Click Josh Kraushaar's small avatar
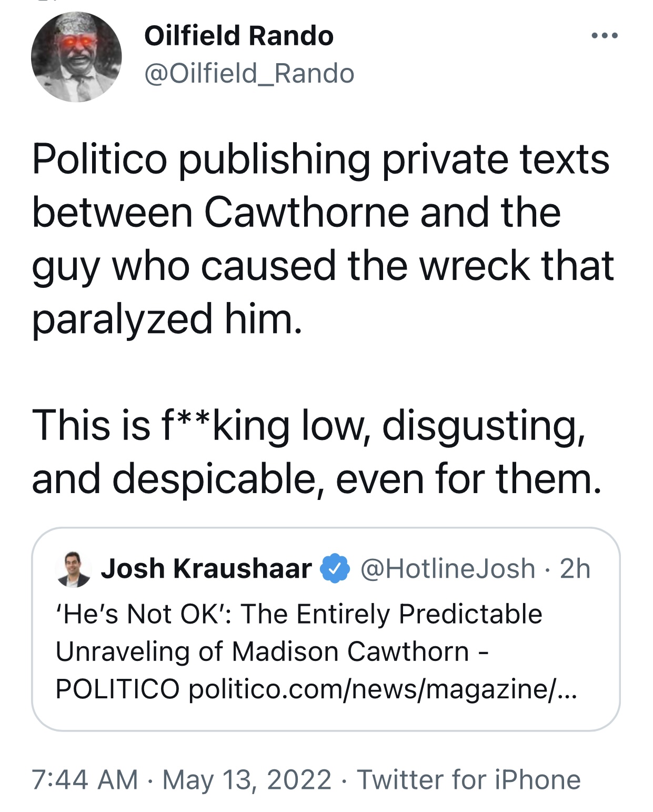This screenshot has height=812, width=653. [73, 569]
